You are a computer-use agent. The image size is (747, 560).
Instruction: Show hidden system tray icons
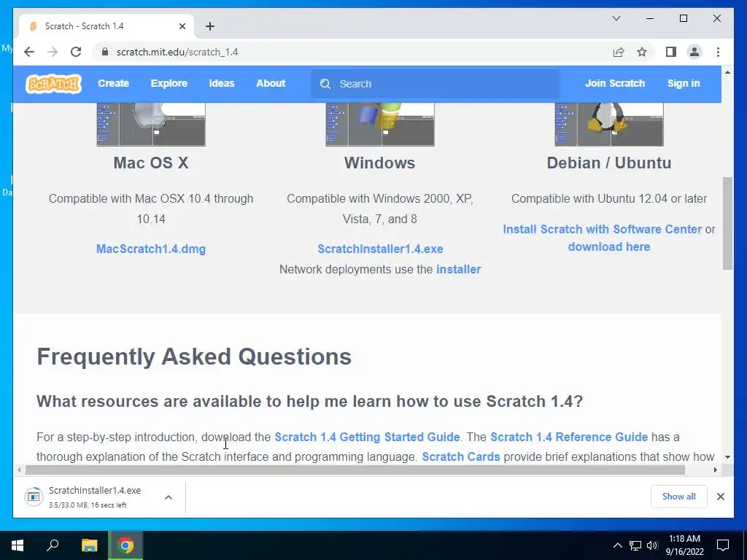(x=617, y=545)
